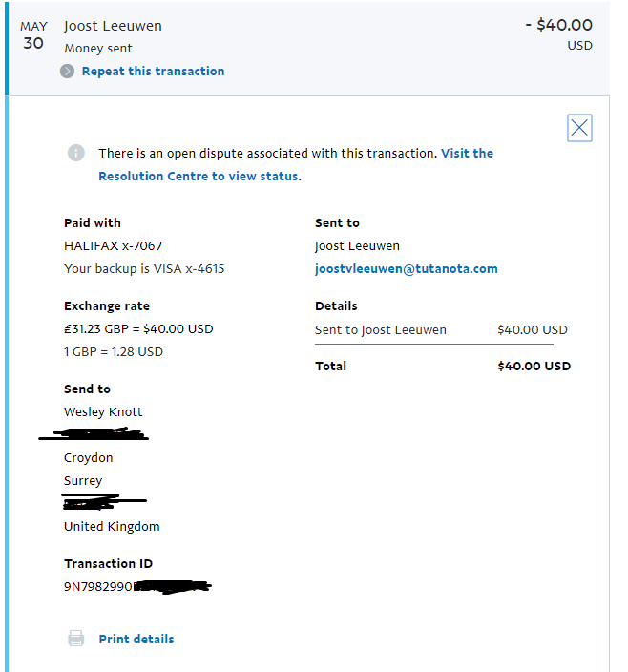Click the MAY 30 transaction date
Screen dimensions: 628x672
33,35
